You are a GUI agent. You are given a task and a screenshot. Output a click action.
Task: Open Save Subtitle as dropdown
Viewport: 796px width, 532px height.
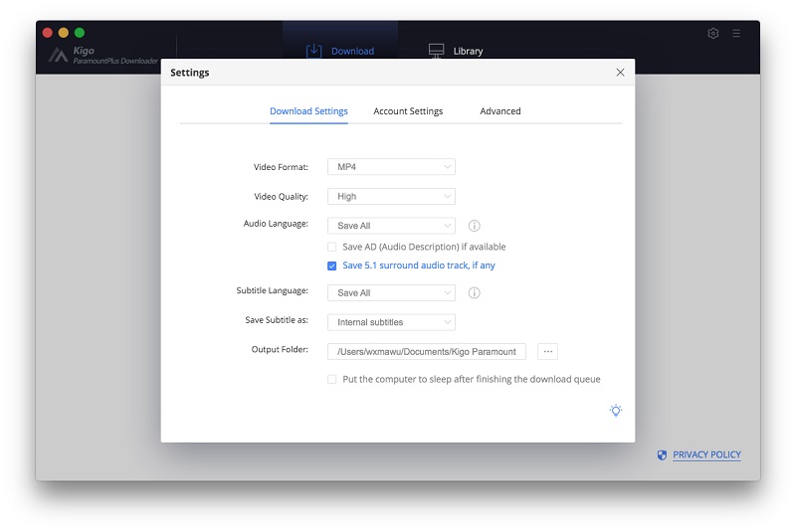[391, 322]
